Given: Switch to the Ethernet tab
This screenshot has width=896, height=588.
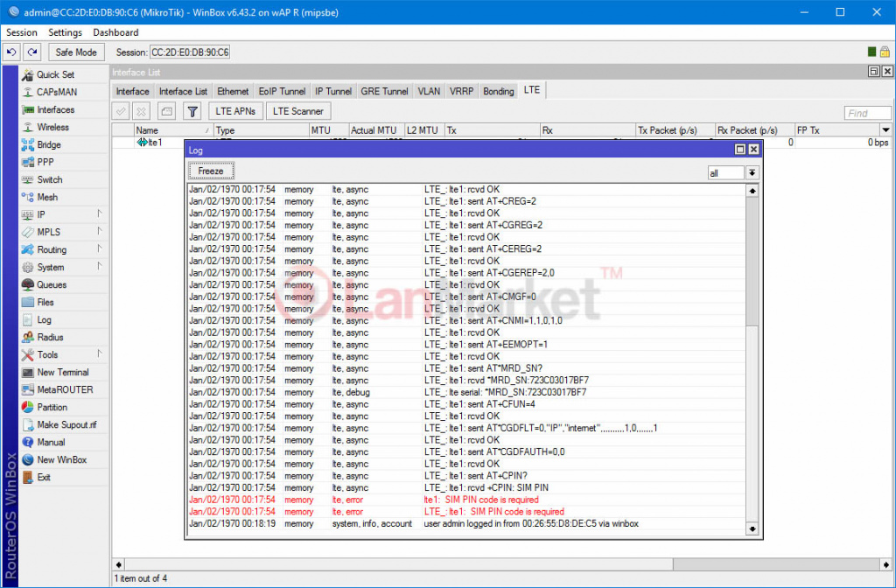Looking at the screenshot, I should (233, 91).
